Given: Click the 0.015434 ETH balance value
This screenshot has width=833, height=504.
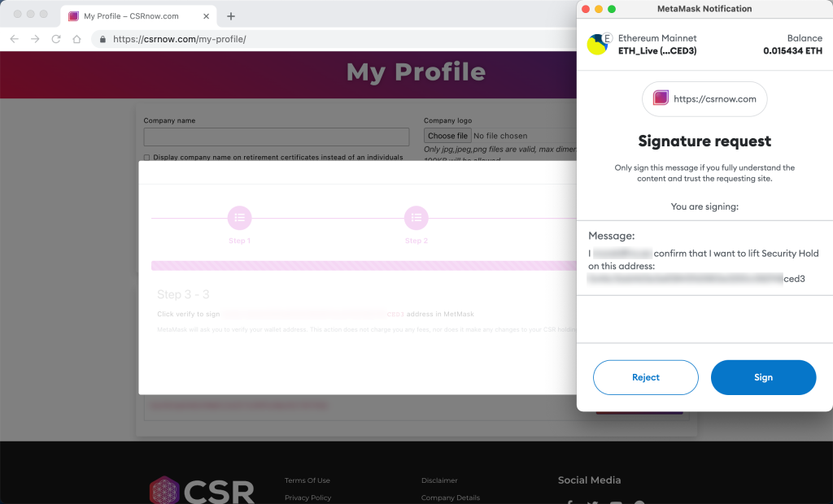Looking at the screenshot, I should click(x=792, y=51).
